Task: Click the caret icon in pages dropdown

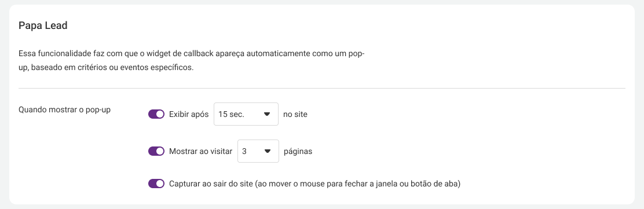Action: pos(268,151)
